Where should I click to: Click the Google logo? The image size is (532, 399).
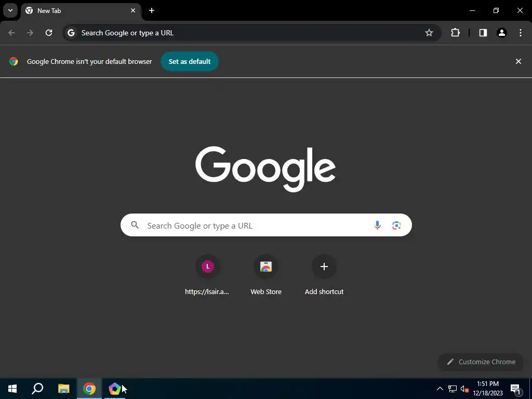pos(265,169)
